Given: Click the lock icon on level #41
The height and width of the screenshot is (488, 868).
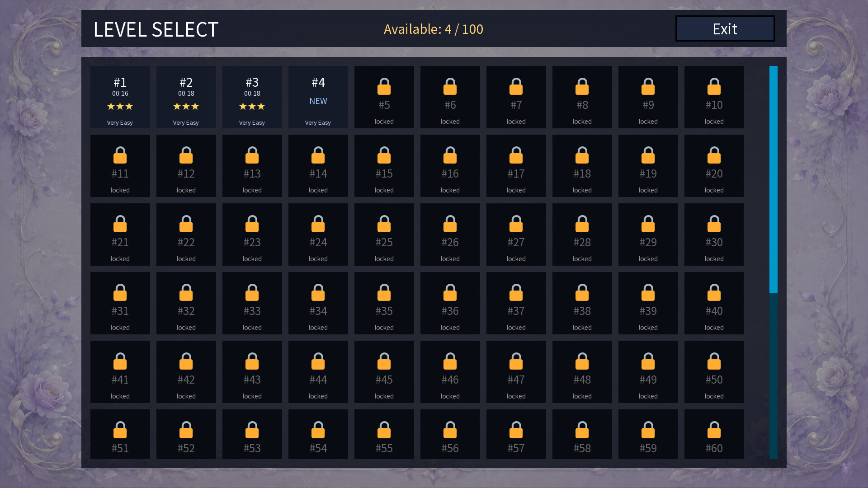Looking at the screenshot, I should pos(120,361).
